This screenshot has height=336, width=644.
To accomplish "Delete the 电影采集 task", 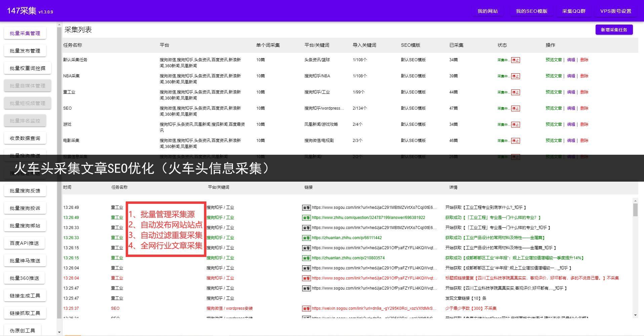I will pos(585,140).
